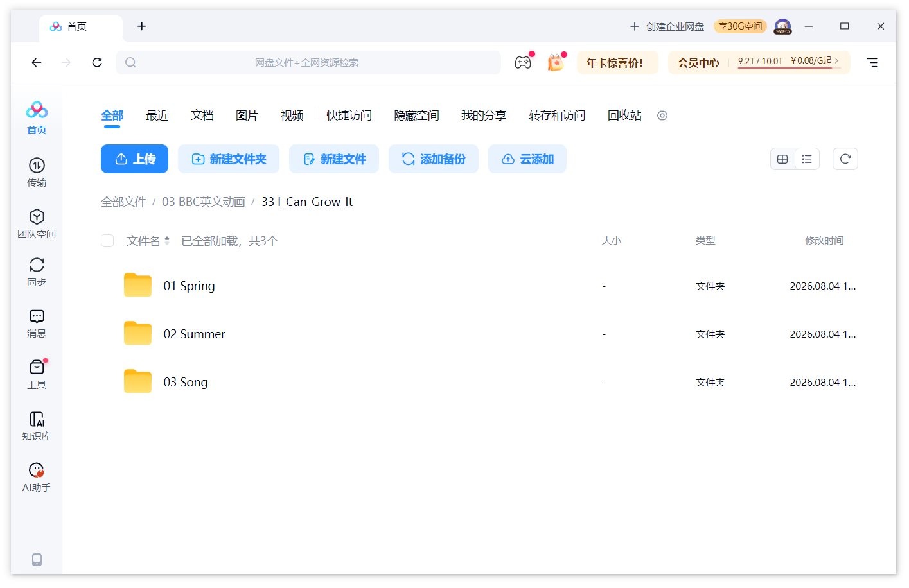
Task: Select the 全部 tab
Action: (x=112, y=116)
